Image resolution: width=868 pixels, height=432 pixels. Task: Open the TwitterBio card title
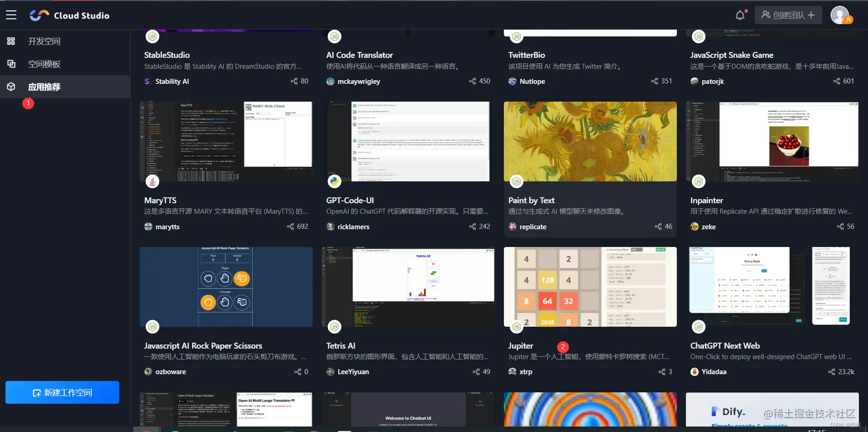pos(526,55)
